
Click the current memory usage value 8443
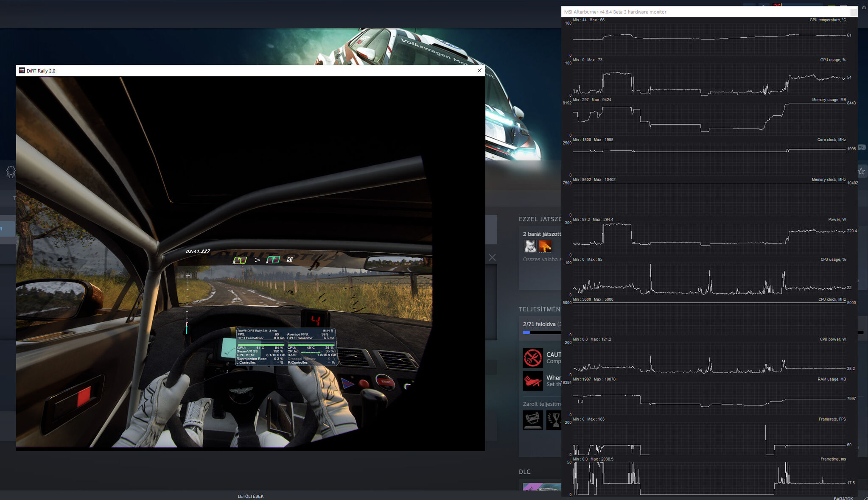pos(851,103)
